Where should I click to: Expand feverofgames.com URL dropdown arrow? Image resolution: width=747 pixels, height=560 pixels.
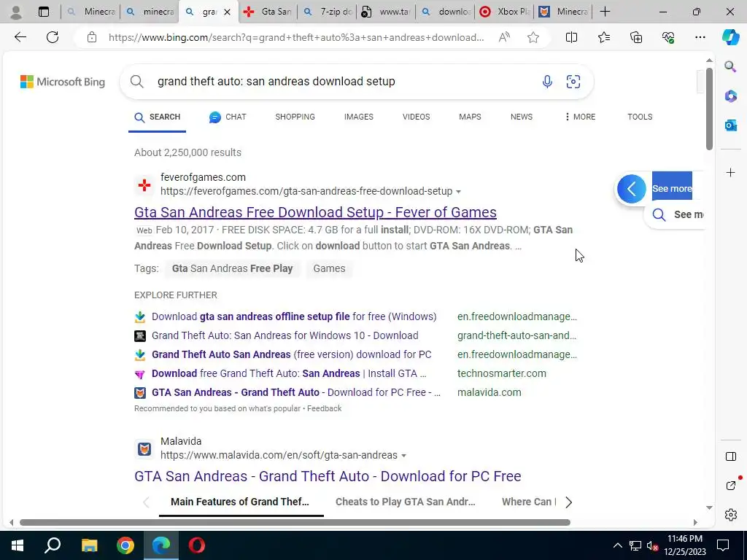(x=458, y=192)
